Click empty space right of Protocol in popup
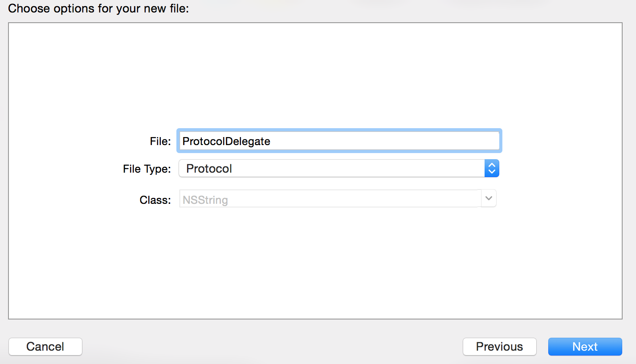This screenshot has height=364, width=636. pos(356,169)
